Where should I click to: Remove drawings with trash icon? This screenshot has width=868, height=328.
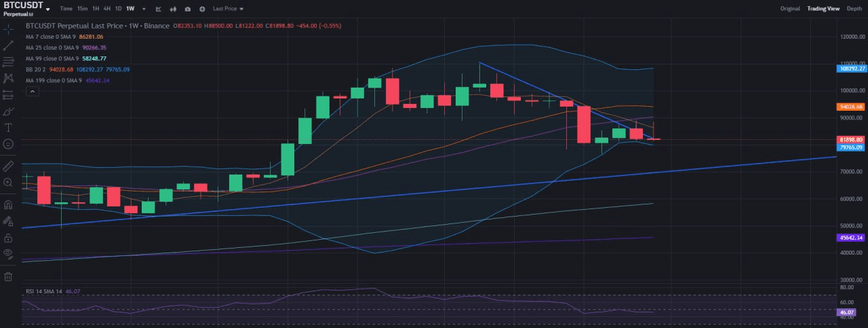click(x=8, y=276)
